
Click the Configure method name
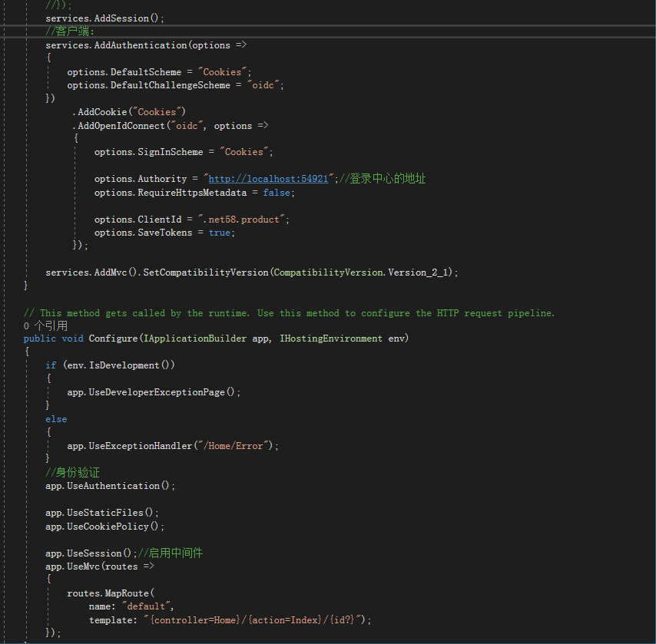[x=112, y=339]
